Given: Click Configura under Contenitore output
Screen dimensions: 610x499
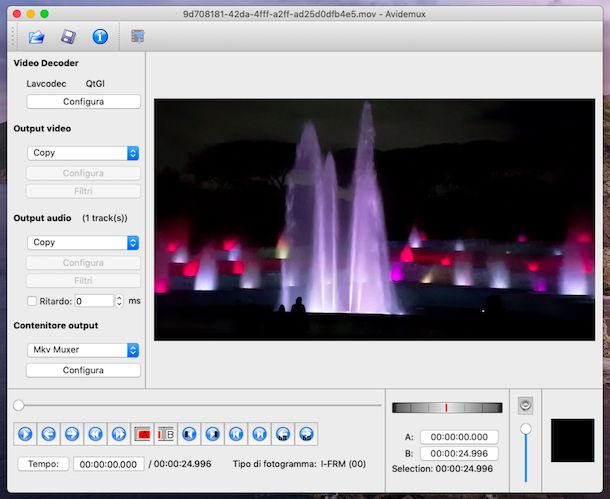Looking at the screenshot, I should pos(83,370).
